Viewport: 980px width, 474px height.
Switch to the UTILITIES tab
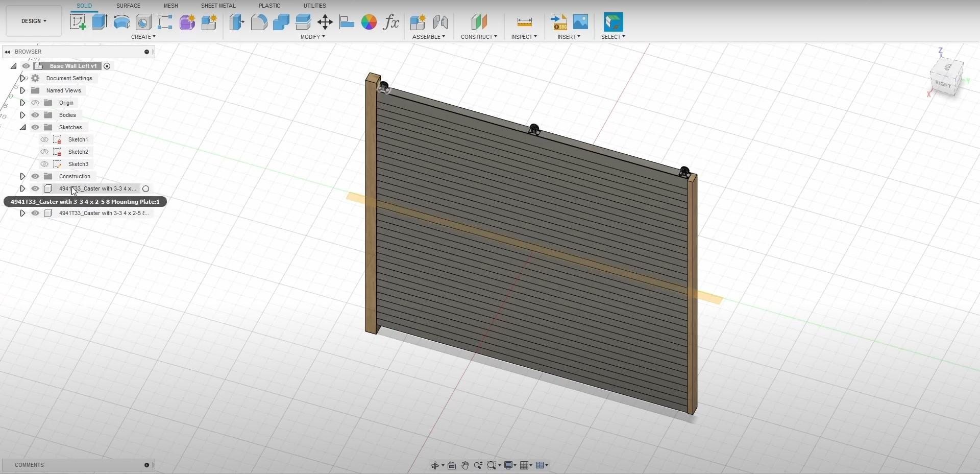pyautogui.click(x=314, y=6)
